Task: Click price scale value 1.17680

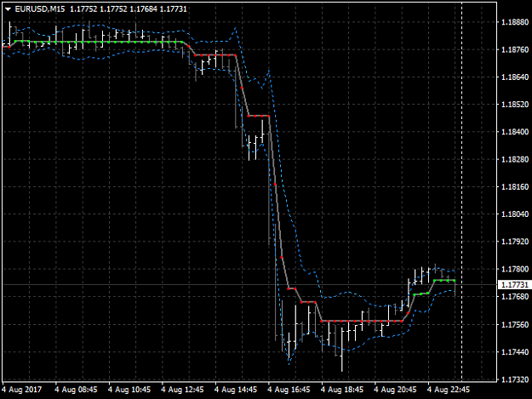Action: 515,297
